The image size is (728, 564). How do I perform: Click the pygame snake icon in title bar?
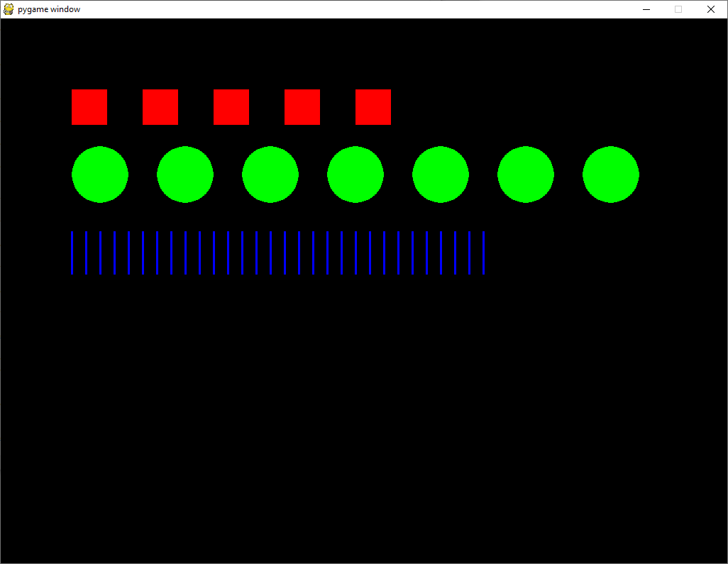click(x=9, y=9)
